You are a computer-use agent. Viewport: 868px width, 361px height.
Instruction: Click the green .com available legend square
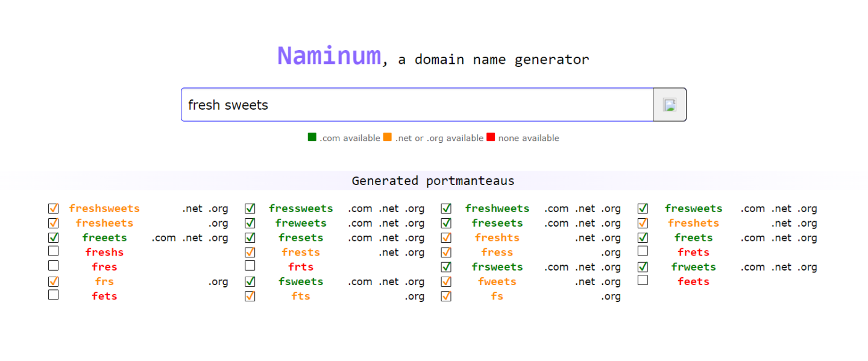(312, 137)
